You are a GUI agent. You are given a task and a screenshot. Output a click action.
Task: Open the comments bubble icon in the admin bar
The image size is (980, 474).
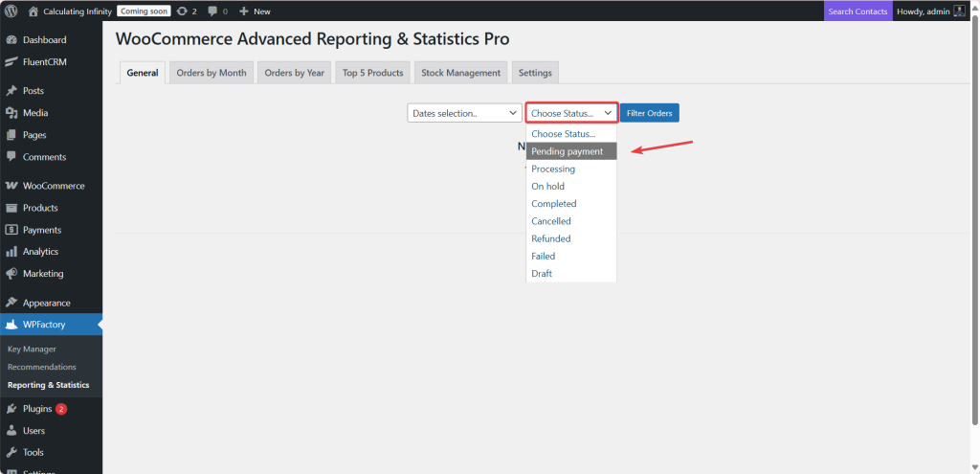(213, 11)
